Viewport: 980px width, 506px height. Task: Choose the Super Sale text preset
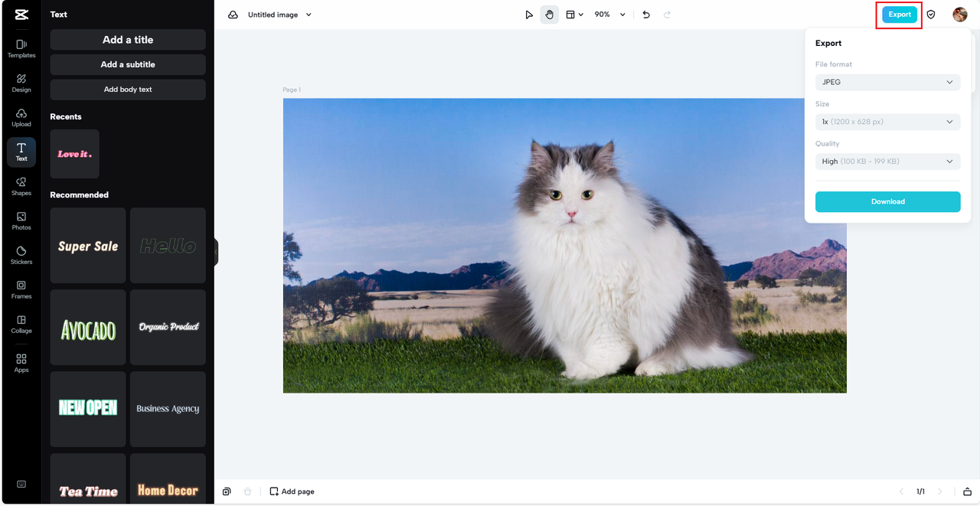tap(88, 246)
